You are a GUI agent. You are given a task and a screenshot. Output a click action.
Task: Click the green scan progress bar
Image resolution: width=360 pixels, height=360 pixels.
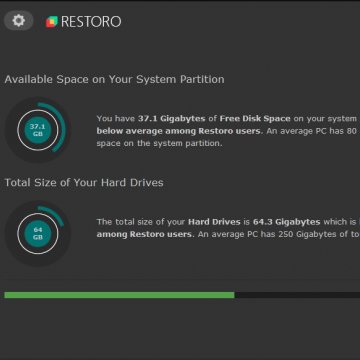[119, 295]
